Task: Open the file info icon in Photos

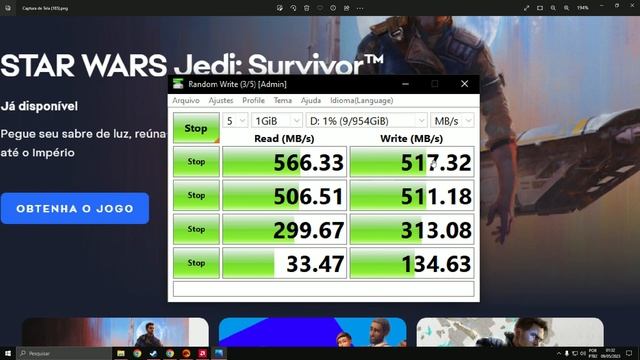Action: pos(333,8)
